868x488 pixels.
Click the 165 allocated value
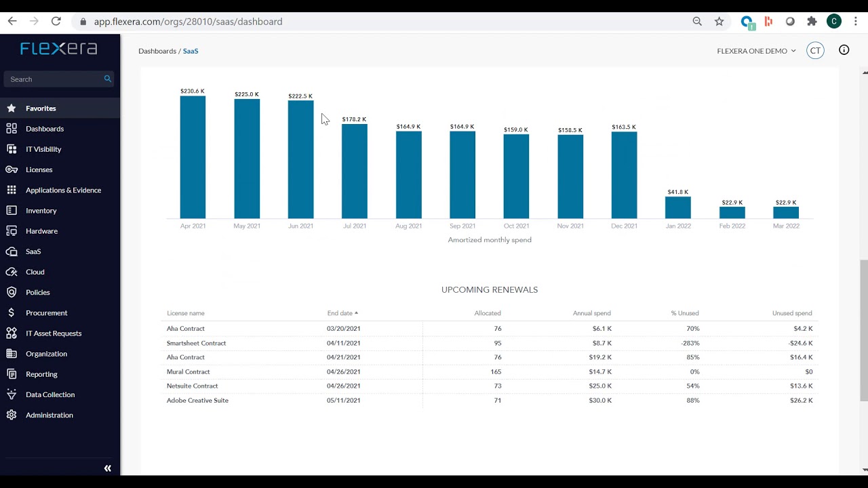coord(496,371)
